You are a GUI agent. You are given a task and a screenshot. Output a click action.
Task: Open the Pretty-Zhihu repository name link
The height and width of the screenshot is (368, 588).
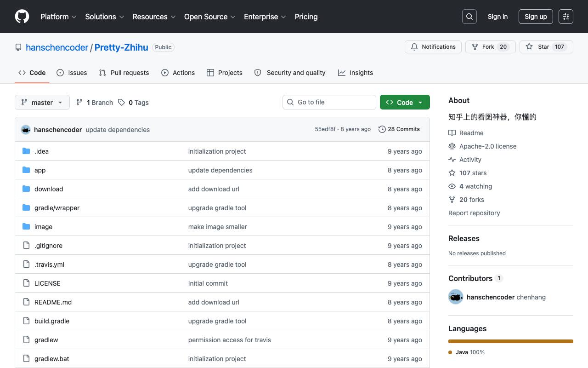pos(121,47)
